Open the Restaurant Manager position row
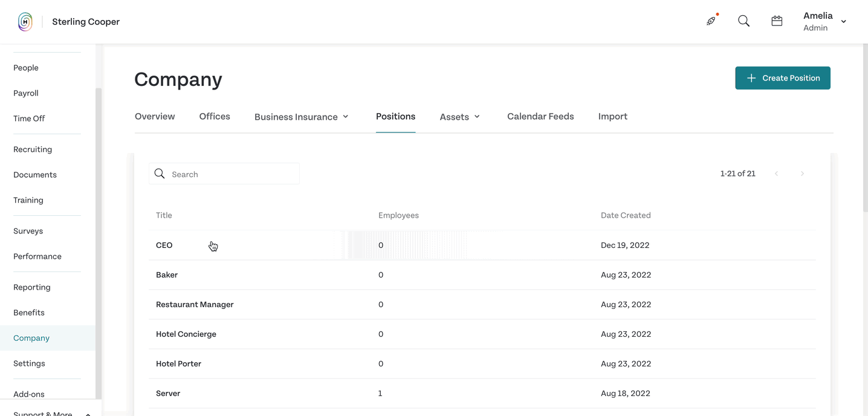Image resolution: width=868 pixels, height=416 pixels. (x=482, y=305)
